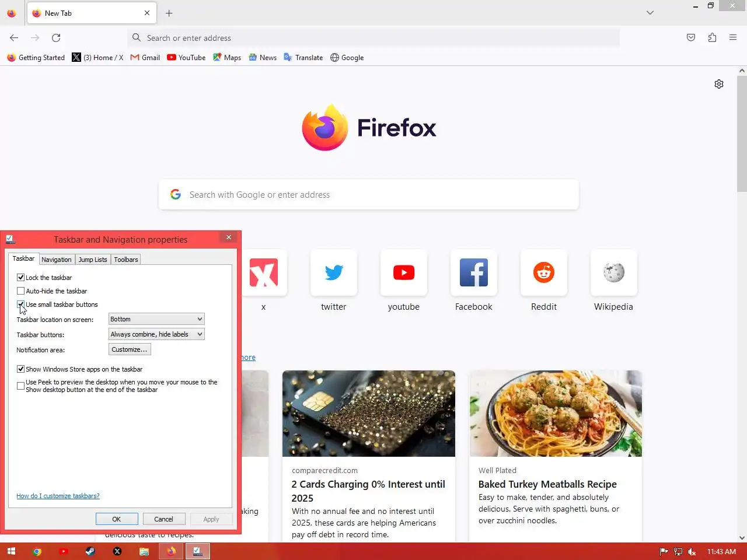The image size is (747, 560).
Task: Open the muted volume tray icon
Action: (692, 552)
